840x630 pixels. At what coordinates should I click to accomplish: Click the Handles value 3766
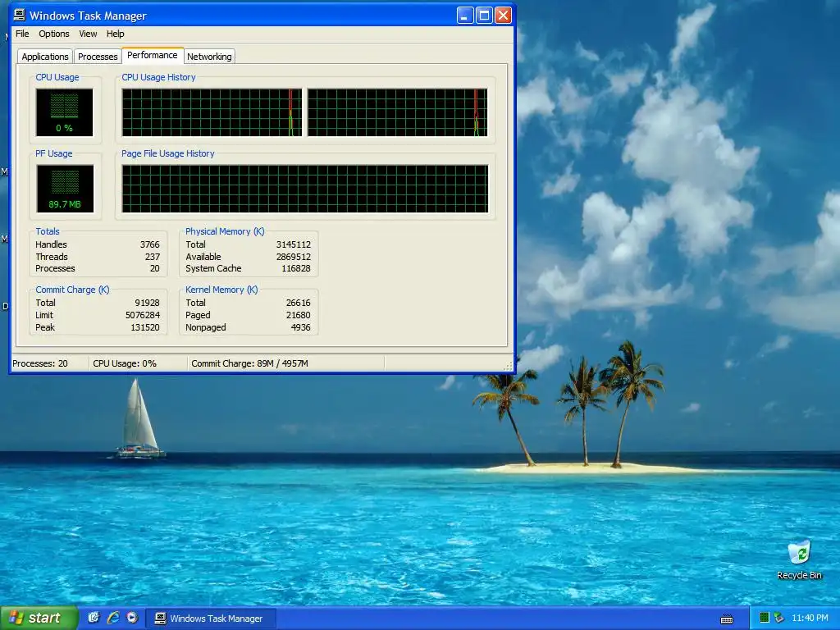click(x=150, y=244)
